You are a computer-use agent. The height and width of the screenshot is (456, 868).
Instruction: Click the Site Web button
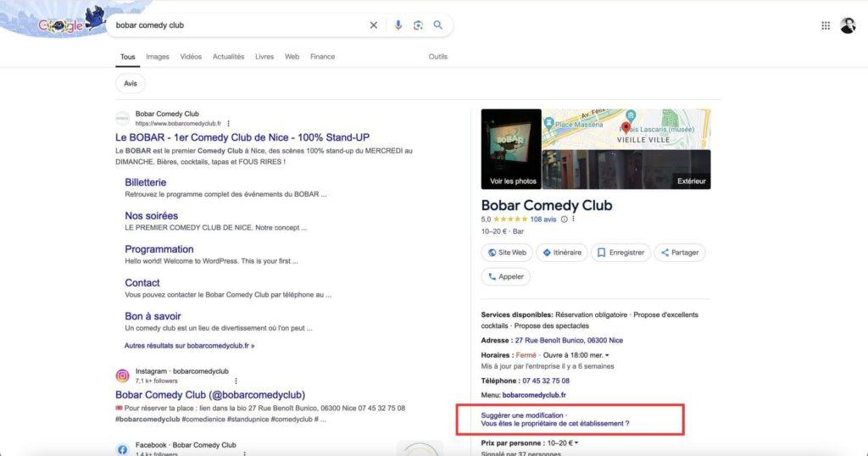pyautogui.click(x=507, y=253)
